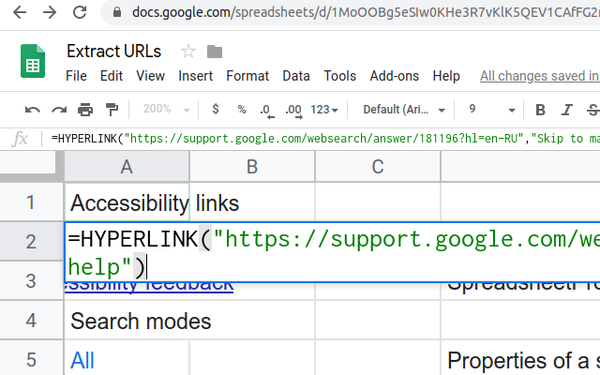Select empty cell C4
Screen dimensions: 600x375
(x=378, y=321)
